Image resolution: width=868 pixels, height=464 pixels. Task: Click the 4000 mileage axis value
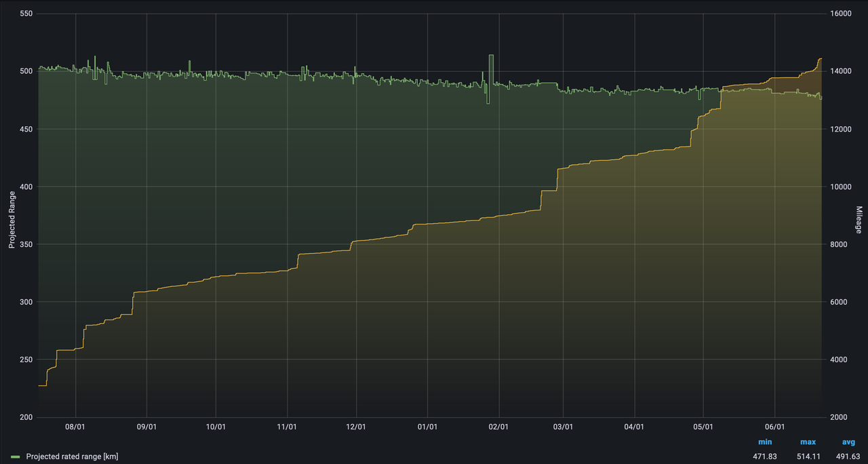(837, 360)
